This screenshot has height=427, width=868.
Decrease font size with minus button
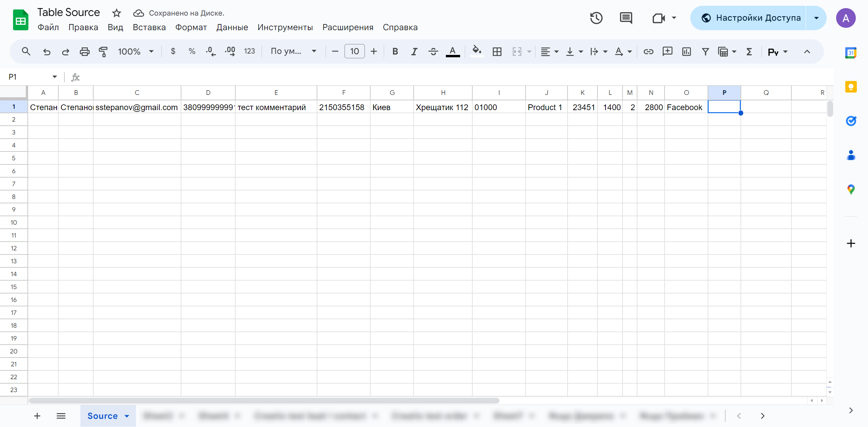pos(335,52)
